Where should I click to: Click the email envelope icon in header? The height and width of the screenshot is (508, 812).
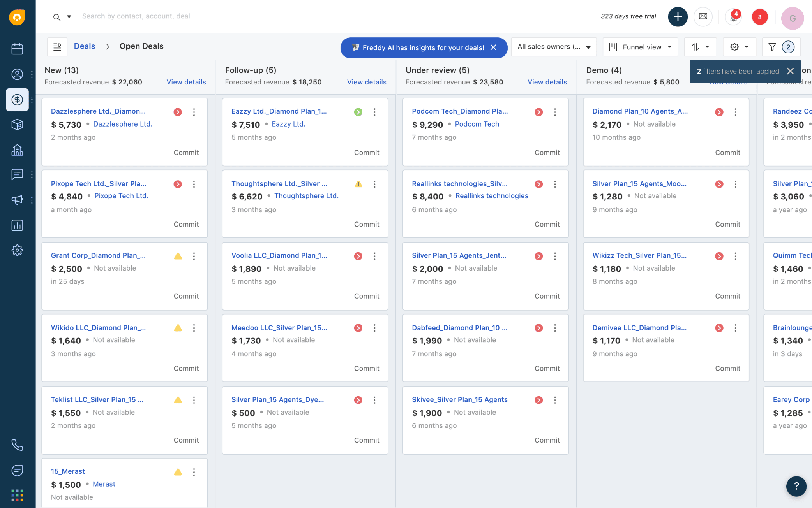click(703, 16)
